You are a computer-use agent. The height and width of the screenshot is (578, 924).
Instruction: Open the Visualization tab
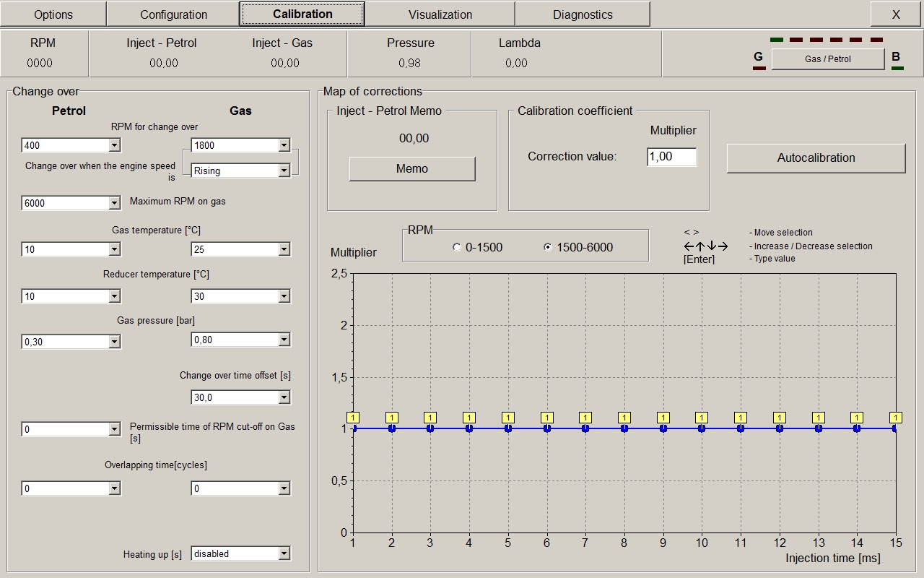(x=440, y=14)
